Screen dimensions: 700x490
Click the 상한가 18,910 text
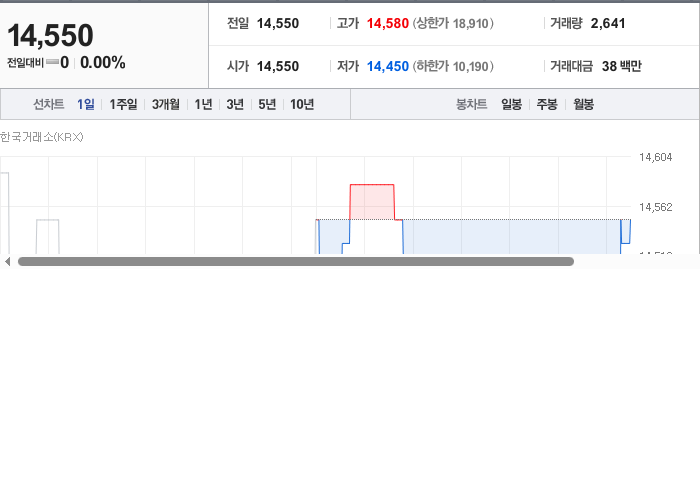tap(453, 23)
